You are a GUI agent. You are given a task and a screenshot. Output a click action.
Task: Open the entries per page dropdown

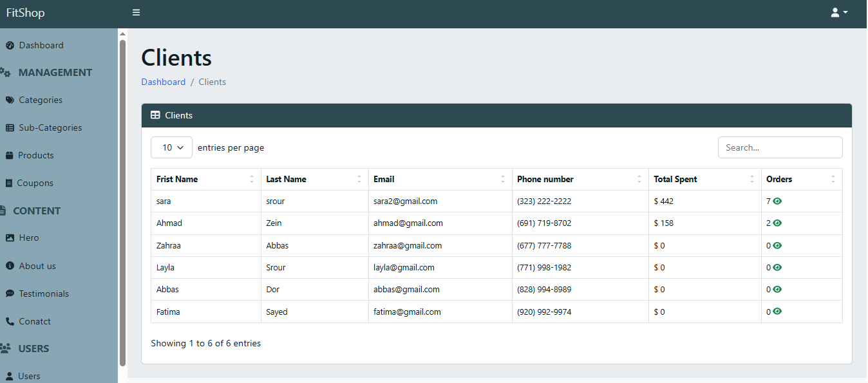pos(171,147)
